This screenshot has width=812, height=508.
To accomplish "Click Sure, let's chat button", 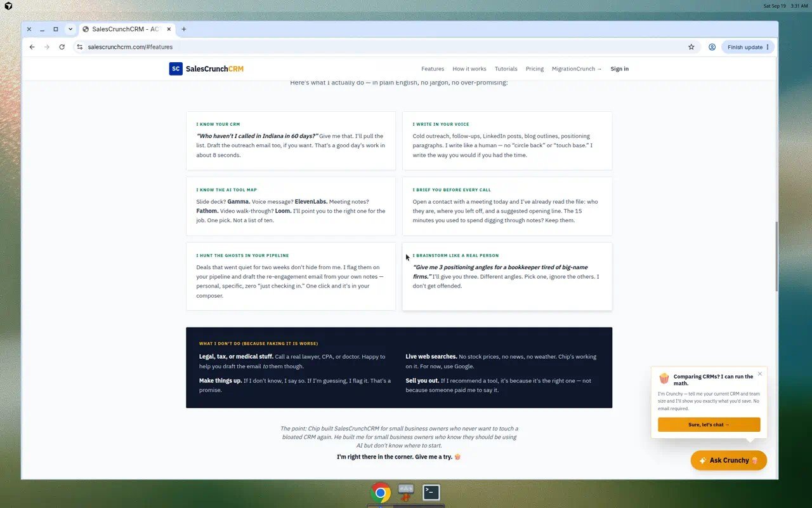I will click(709, 425).
